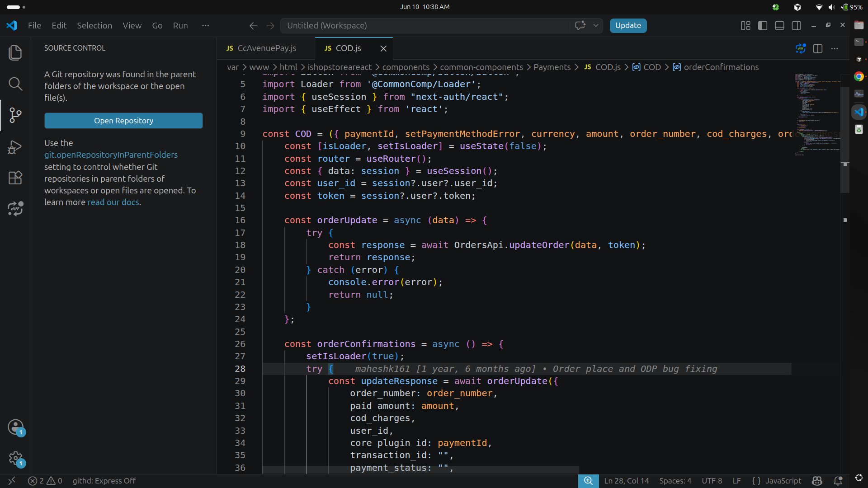Expand the COD.js file breadcrumb
The width and height of the screenshot is (868, 488).
603,67
